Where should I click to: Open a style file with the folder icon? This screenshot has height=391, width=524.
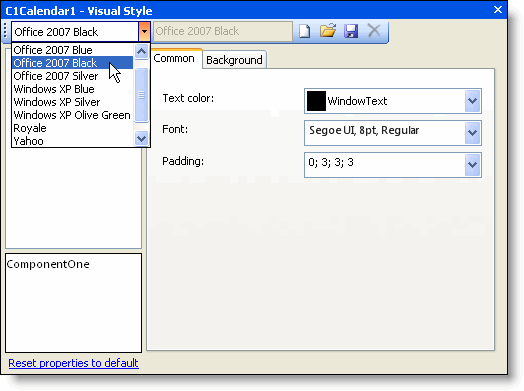click(x=328, y=30)
